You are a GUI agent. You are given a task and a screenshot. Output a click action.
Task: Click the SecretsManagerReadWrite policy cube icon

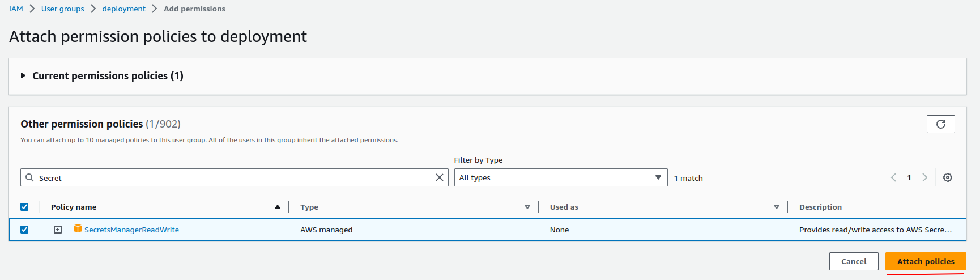[x=78, y=228]
